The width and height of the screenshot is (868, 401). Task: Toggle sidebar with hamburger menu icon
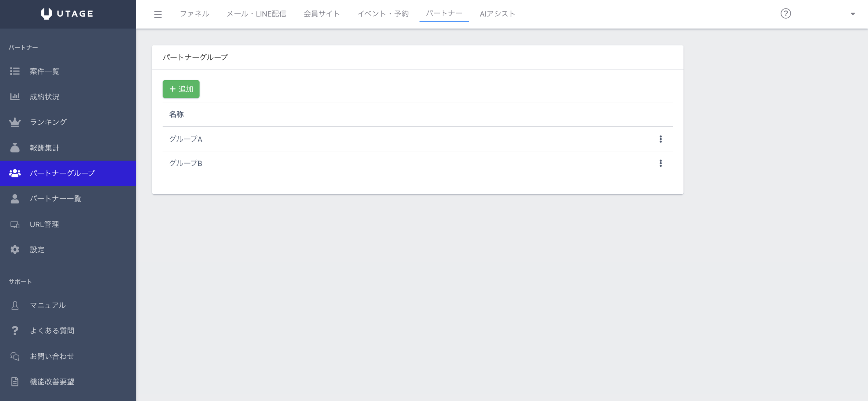(158, 14)
